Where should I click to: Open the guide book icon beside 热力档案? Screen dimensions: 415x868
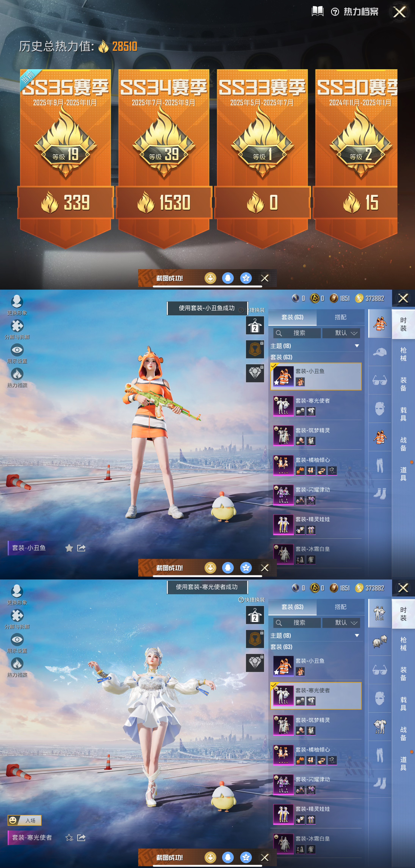coord(317,11)
